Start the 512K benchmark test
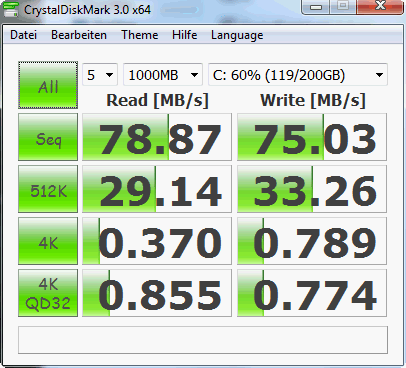The width and height of the screenshot is (406, 368). [x=48, y=189]
